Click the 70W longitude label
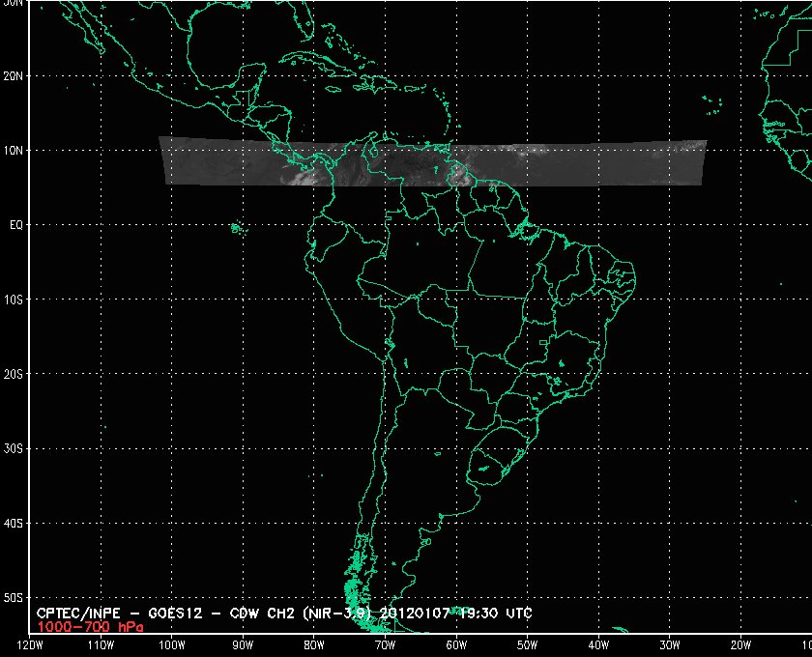Screen dimensions: 812x657 pos(386,645)
